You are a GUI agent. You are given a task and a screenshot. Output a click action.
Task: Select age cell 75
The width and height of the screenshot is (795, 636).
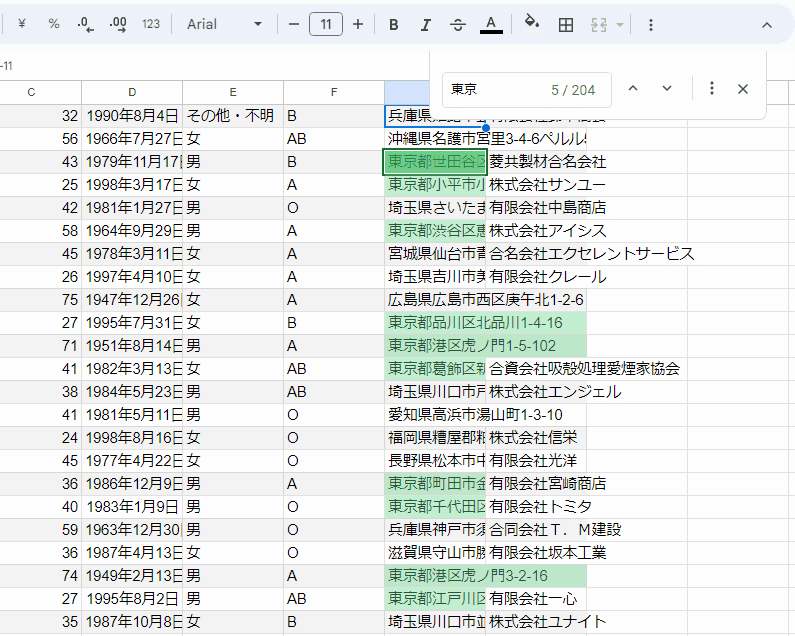click(x=41, y=300)
